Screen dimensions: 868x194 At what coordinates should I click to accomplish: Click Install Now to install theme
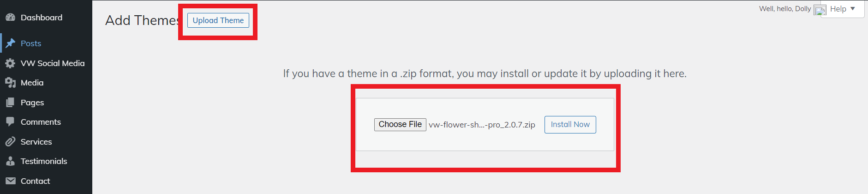pyautogui.click(x=570, y=125)
